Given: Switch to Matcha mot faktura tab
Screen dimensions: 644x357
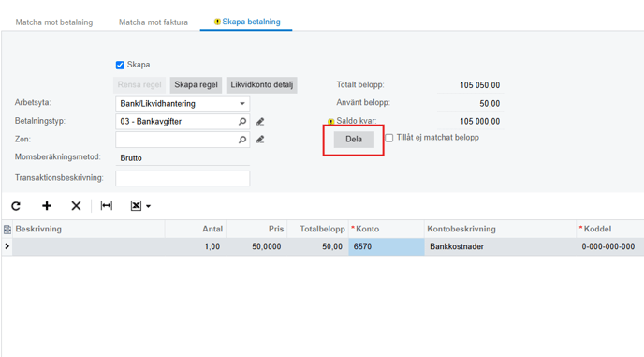Looking at the screenshot, I should click(154, 22).
